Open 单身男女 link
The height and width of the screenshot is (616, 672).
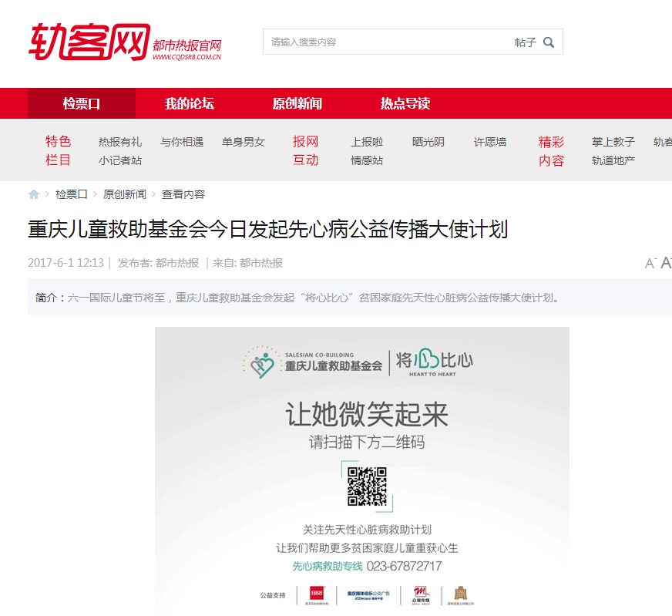244,142
